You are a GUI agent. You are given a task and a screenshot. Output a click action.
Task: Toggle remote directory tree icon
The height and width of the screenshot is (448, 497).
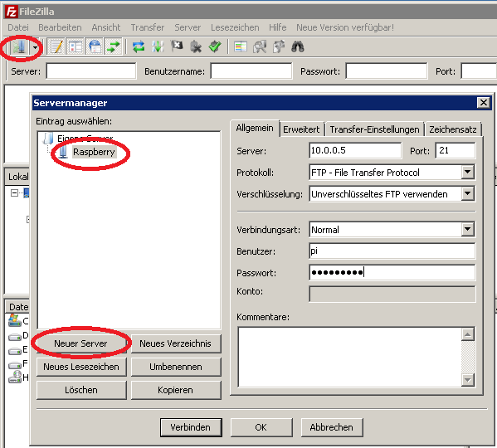pyautogui.click(x=95, y=47)
